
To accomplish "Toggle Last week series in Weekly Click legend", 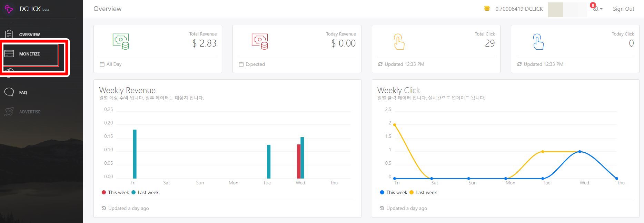I will pos(423,192).
